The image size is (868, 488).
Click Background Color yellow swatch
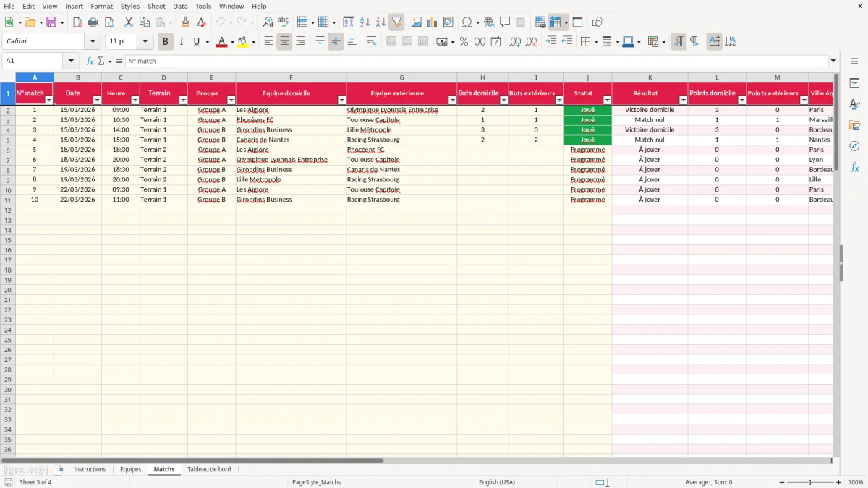tap(243, 42)
